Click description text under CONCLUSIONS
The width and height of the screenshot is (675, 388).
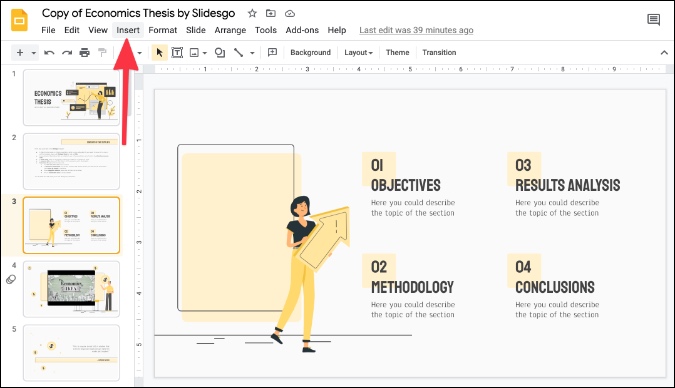[x=557, y=310]
